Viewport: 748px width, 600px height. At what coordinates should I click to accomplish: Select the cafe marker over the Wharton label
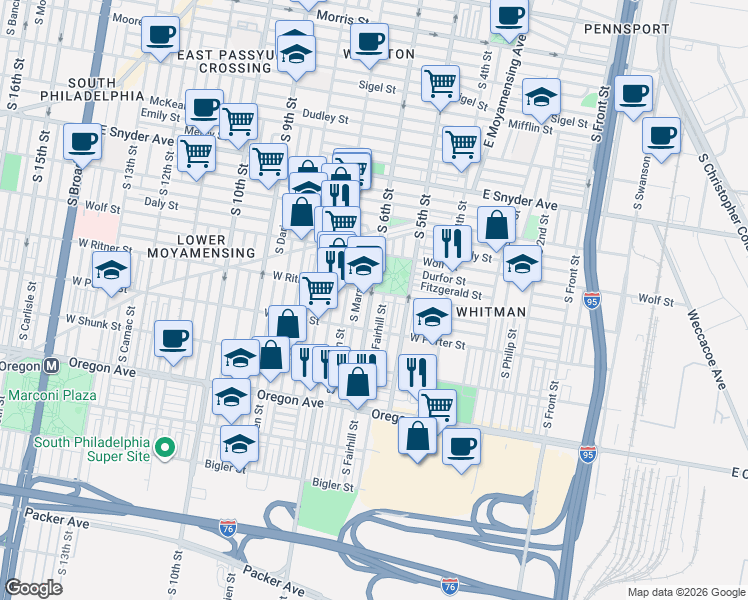coord(369,45)
